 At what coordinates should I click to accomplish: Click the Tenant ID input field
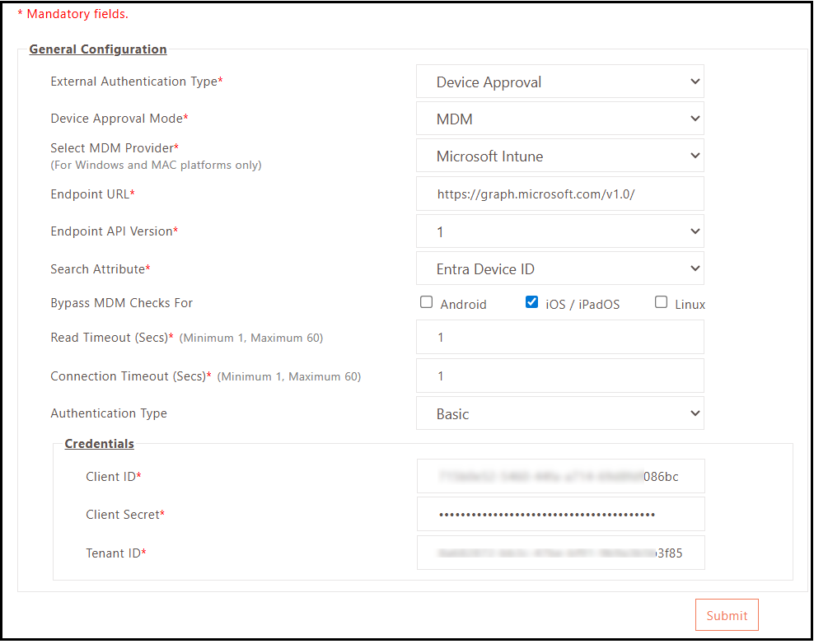tap(560, 553)
